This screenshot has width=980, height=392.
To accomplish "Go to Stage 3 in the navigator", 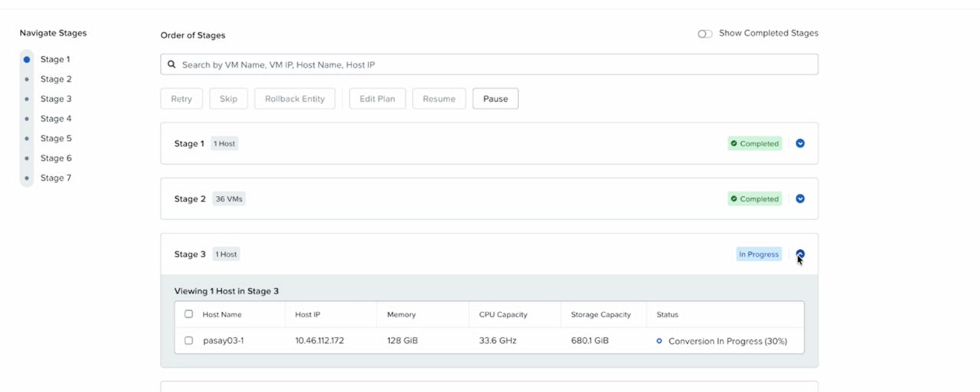I will pyautogui.click(x=56, y=100).
